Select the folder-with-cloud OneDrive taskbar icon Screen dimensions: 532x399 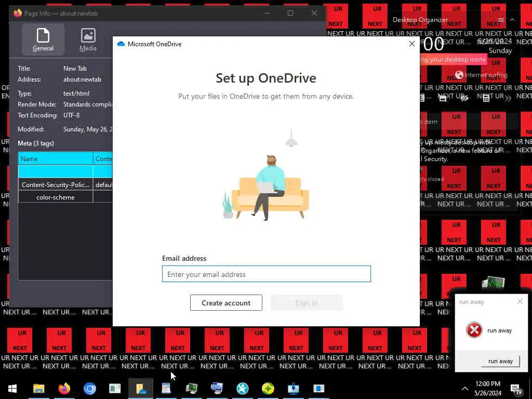[x=141, y=389]
